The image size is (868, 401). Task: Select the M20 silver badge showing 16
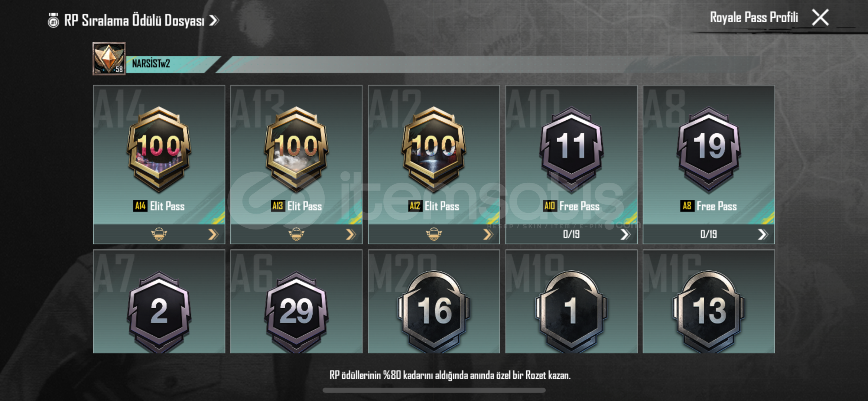434,311
